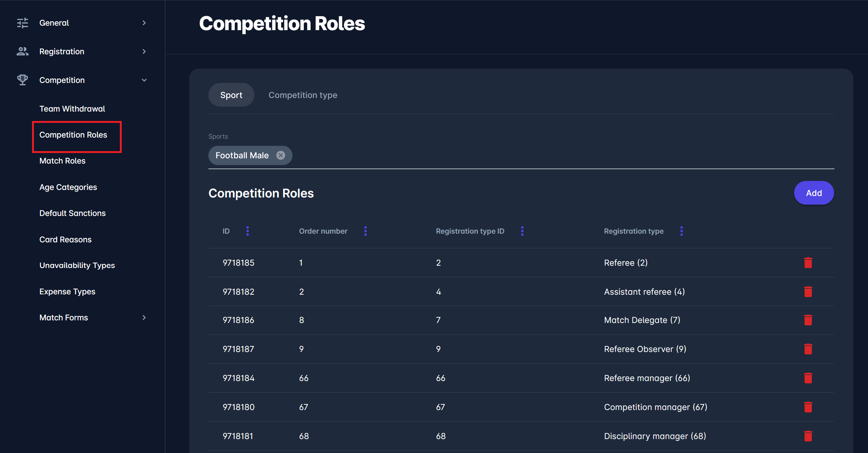Screen dimensions: 868x453
Task: Click the Sports selection input field
Action: [x=528, y=155]
